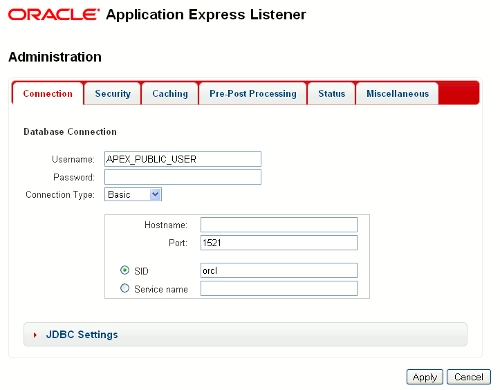Image resolution: width=500 pixels, height=390 pixels.
Task: Click the Apply button
Action: coord(425,377)
